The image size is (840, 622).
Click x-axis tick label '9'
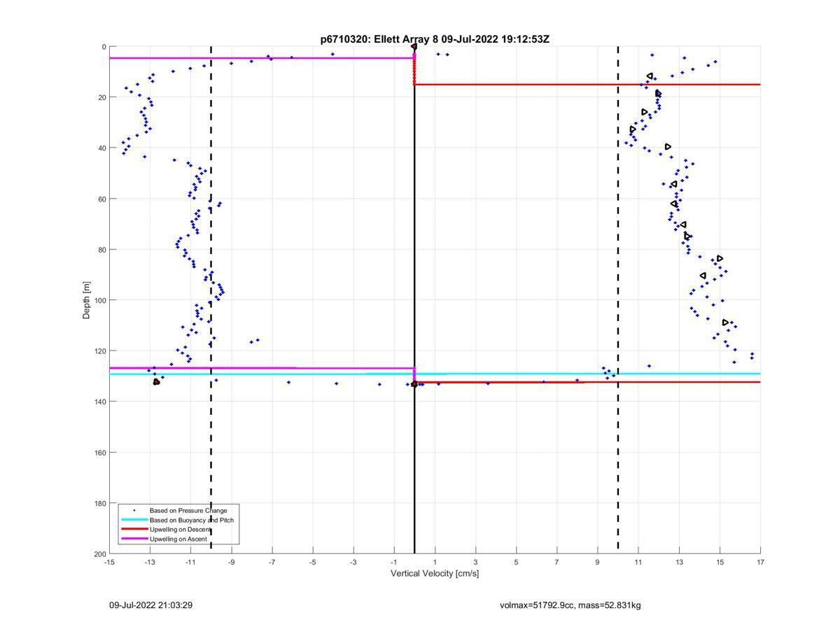coord(597,562)
